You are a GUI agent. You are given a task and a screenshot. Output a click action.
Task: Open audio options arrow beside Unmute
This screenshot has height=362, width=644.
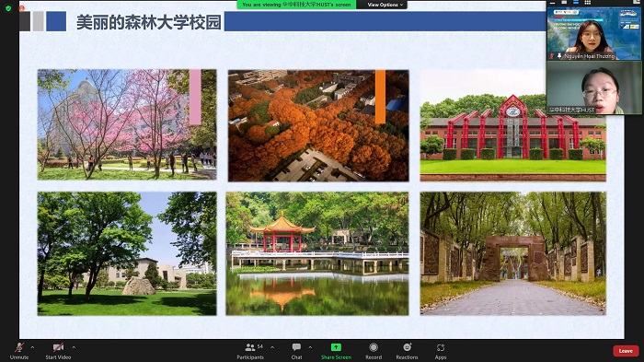point(32,347)
